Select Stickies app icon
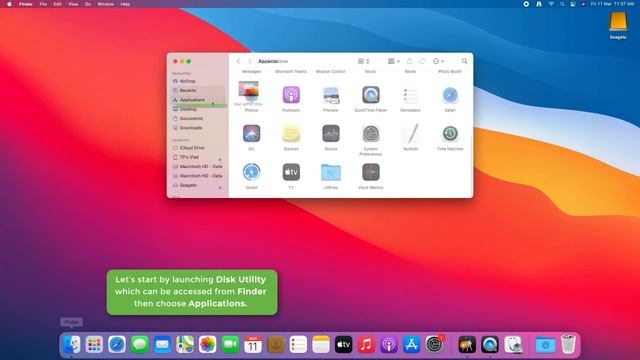640x360 pixels. (291, 133)
